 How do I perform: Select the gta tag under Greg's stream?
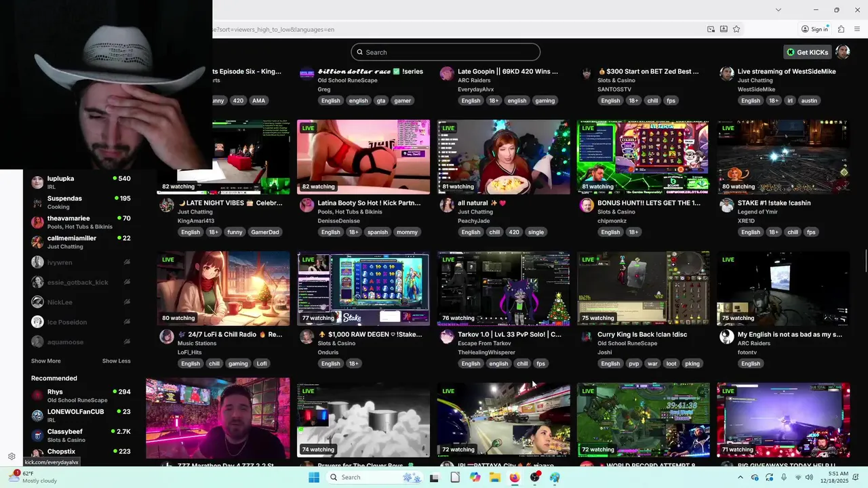381,101
